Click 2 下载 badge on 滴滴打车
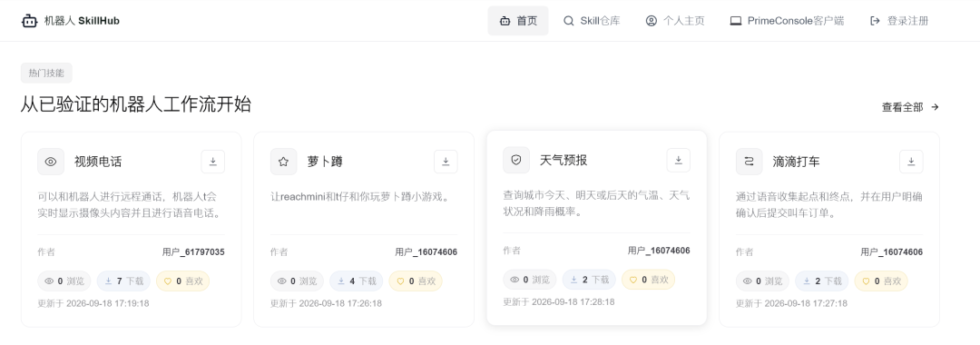 [x=822, y=281]
